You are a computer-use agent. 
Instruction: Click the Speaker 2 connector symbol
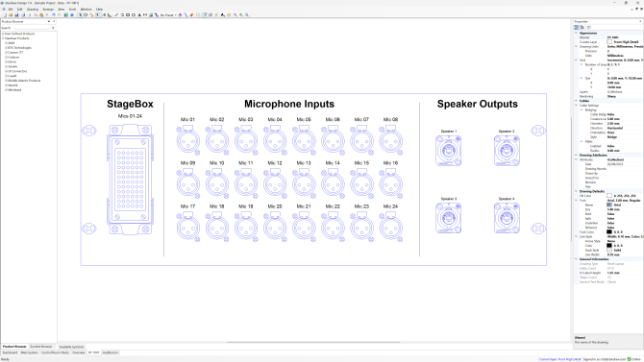pyautogui.click(x=507, y=151)
